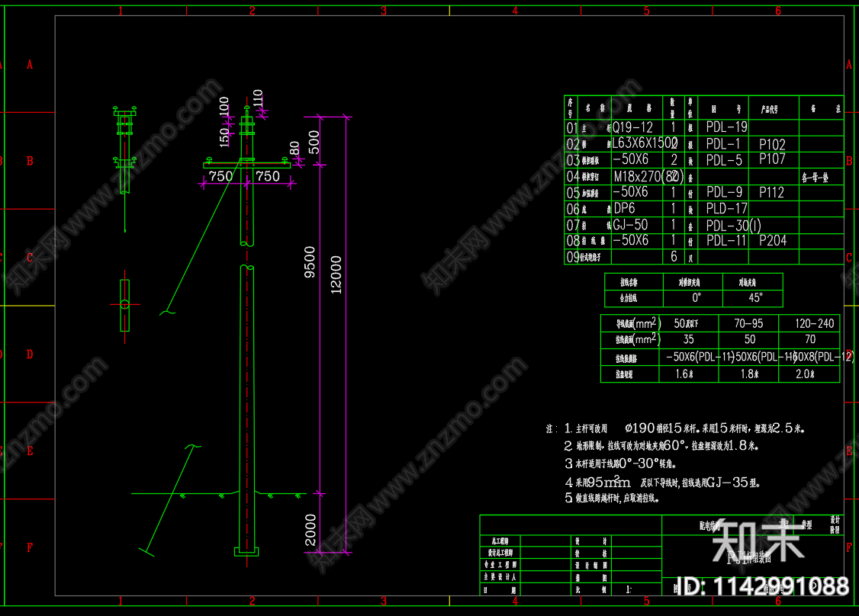Select the 150 dimension text

[x=224, y=137]
